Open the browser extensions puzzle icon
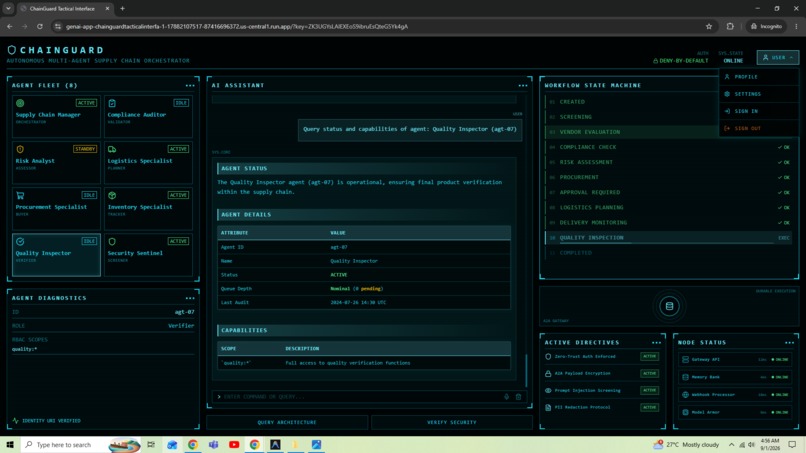This screenshot has width=806, height=453. click(x=730, y=26)
